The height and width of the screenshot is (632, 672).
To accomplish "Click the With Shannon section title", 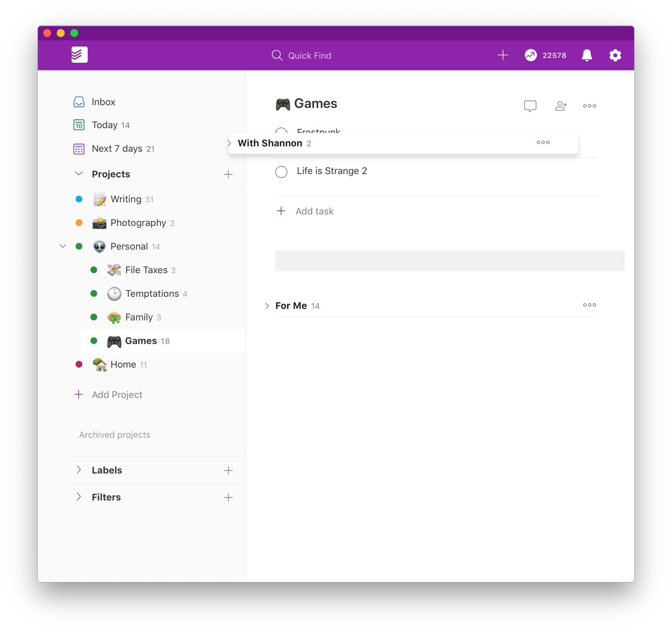I will (x=270, y=143).
